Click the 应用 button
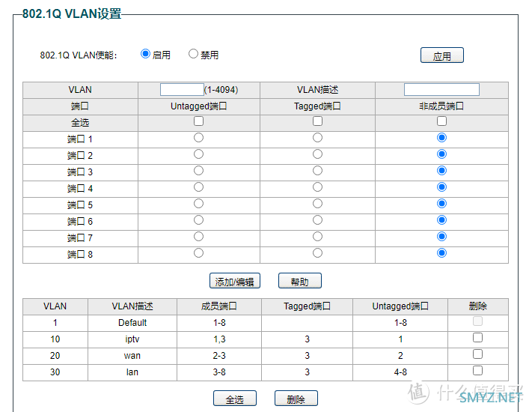This screenshot has width=532, height=412. (x=441, y=55)
